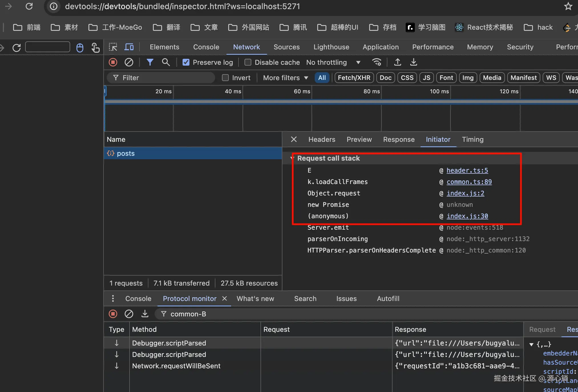Expand the More filters dropdown
This screenshot has height=392, width=578.
[x=285, y=78]
